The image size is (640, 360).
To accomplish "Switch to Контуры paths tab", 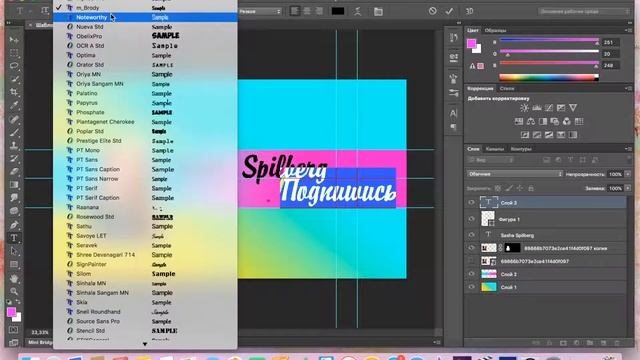I will [x=521, y=149].
